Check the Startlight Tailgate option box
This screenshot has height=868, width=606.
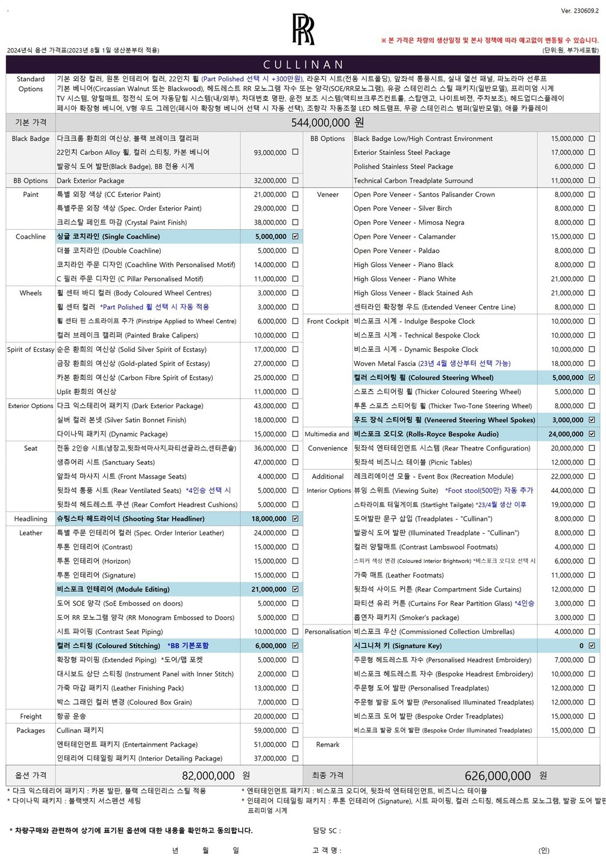[x=592, y=505]
